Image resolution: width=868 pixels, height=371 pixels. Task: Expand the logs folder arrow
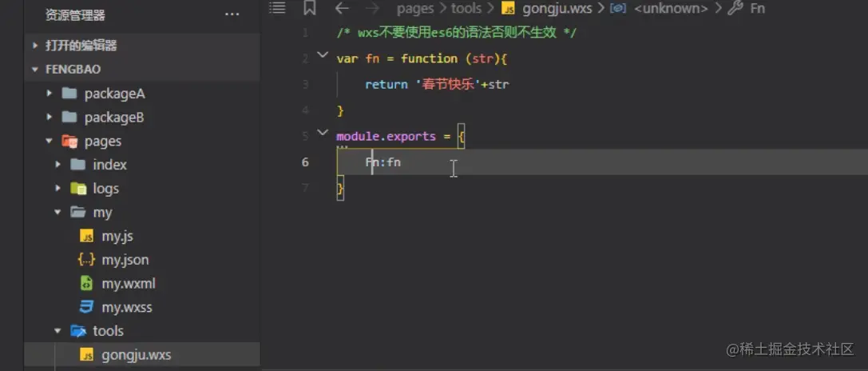pos(58,189)
